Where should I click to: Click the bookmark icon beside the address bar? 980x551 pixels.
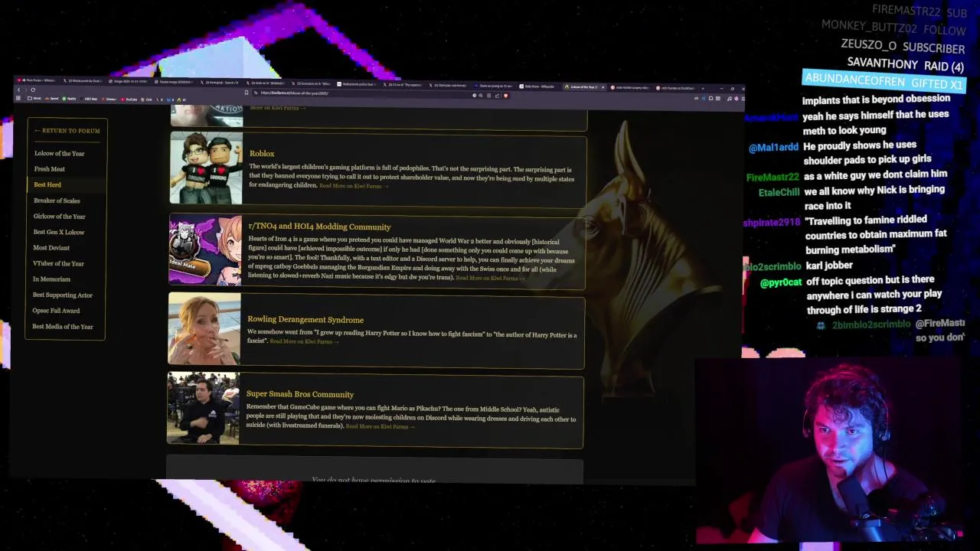(247, 93)
